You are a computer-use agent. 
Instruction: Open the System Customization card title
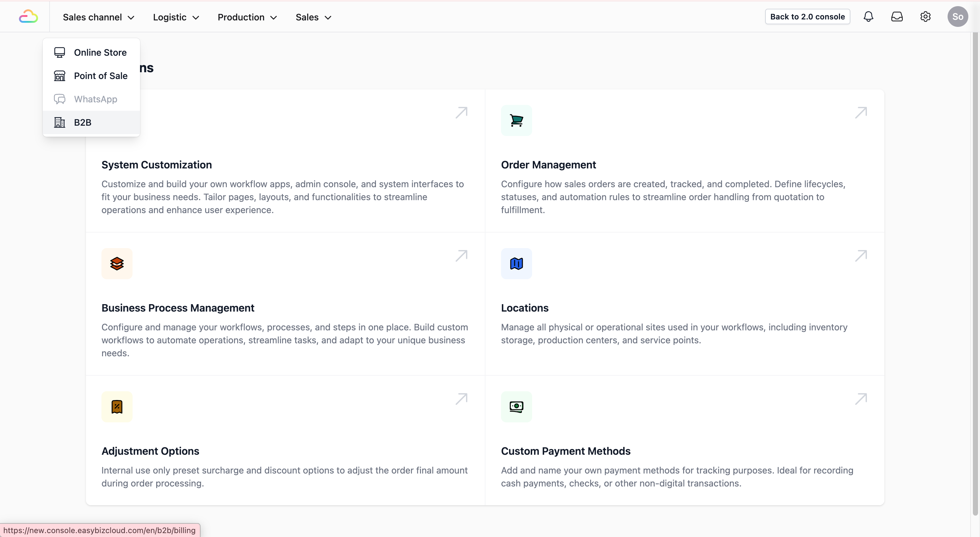coord(156,165)
